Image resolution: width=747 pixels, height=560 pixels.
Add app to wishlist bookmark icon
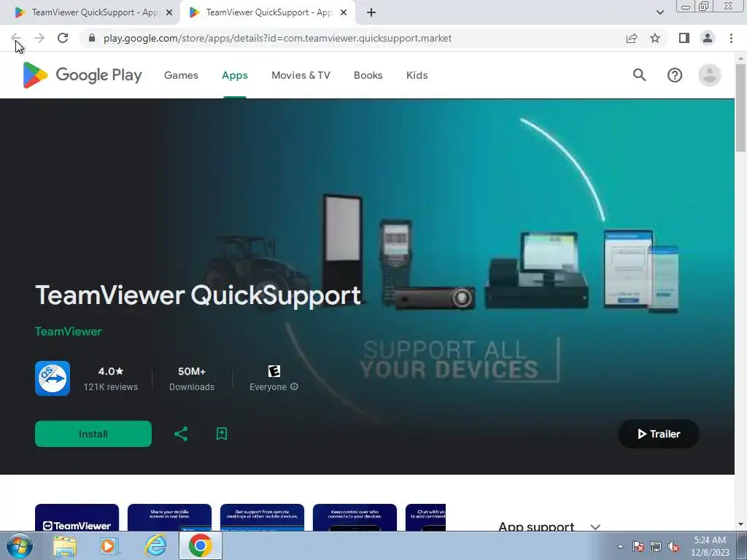point(222,434)
